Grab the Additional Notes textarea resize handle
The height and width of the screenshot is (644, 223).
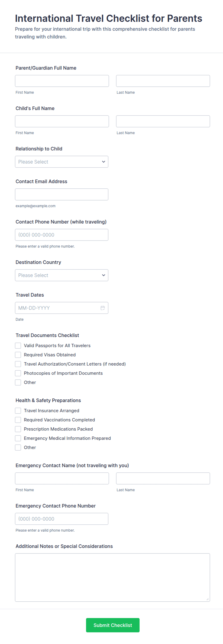(207, 599)
